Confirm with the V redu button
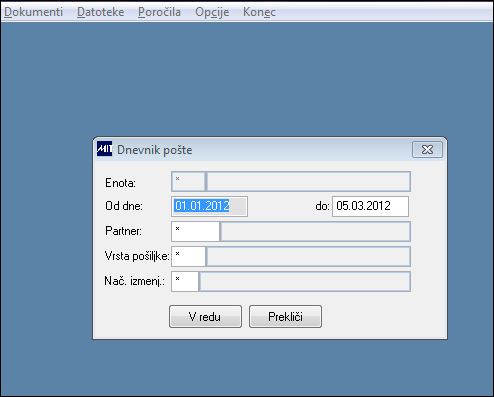This screenshot has width=494, height=397. point(205,316)
